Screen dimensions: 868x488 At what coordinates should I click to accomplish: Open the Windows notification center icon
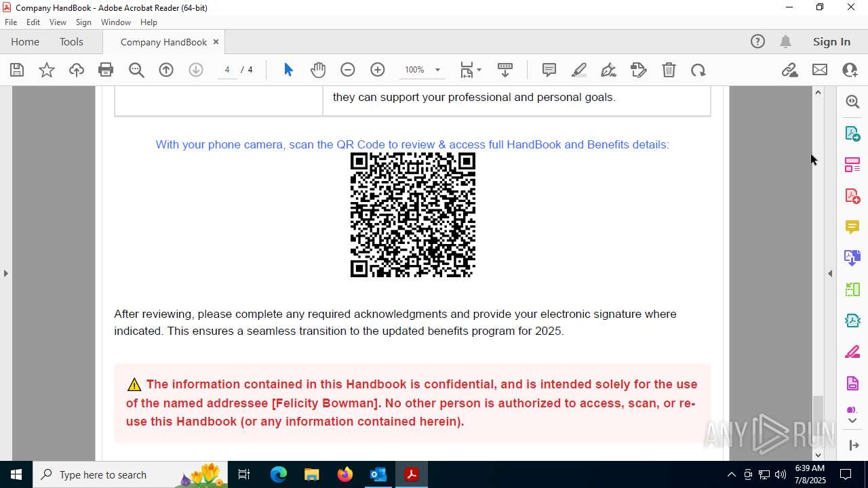(x=846, y=474)
